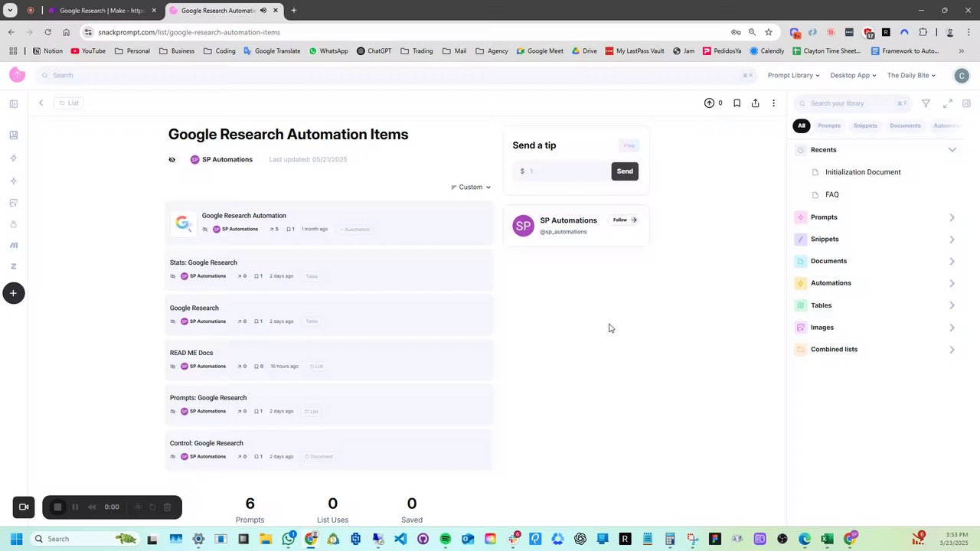Collapse the Recents section
This screenshot has width=980, height=551.
[952, 150]
